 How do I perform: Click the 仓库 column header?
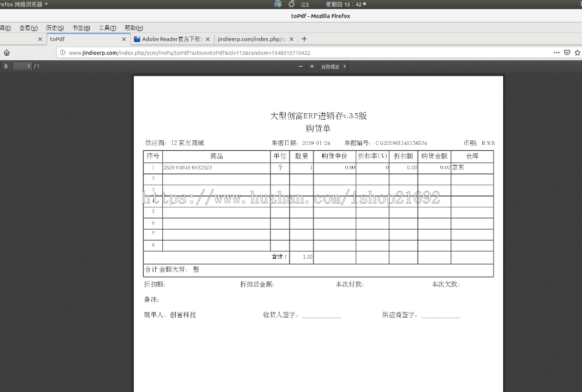point(472,157)
